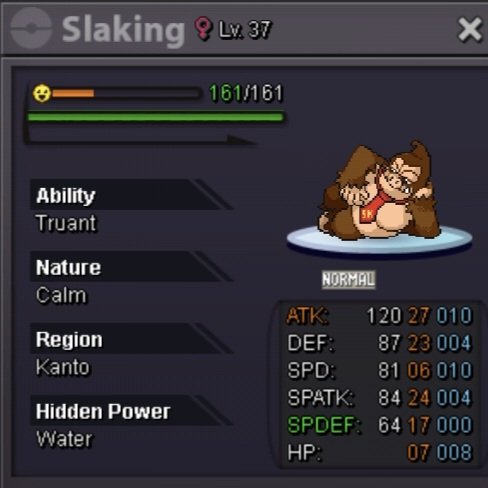Close the Slaking summary window
The image size is (488, 488).
(x=469, y=29)
